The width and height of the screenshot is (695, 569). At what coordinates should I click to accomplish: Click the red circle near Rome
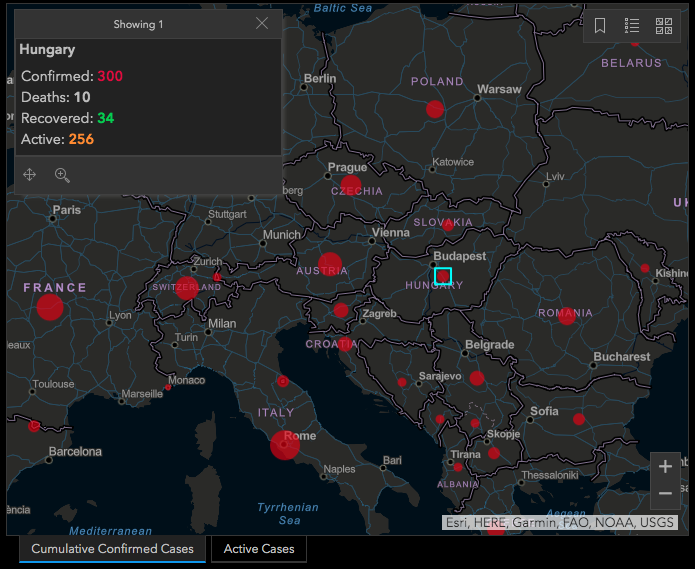click(284, 445)
